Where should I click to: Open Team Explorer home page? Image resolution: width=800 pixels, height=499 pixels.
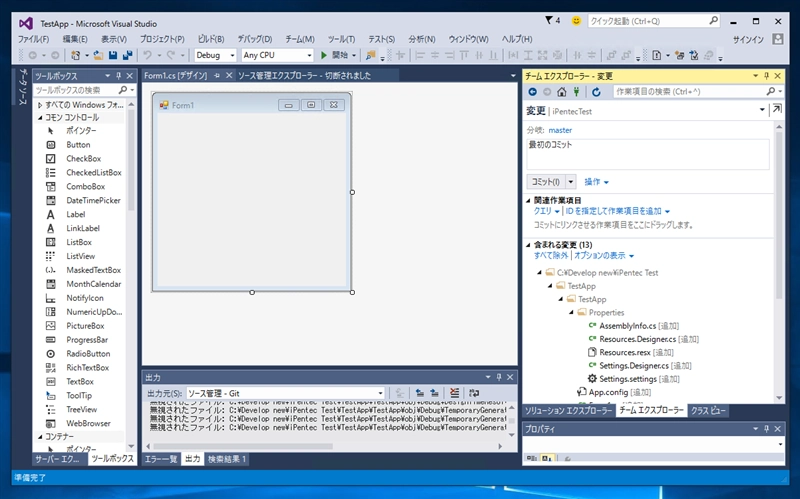[x=562, y=92]
